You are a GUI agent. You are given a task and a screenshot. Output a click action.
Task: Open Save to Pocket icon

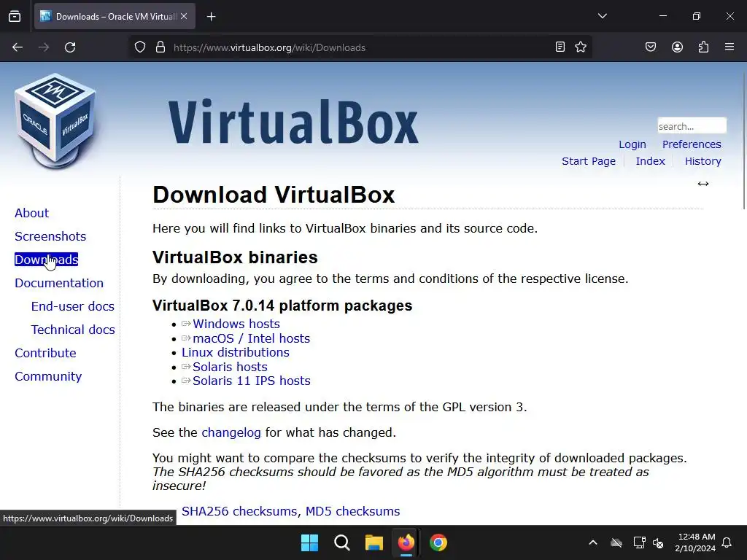pos(650,47)
